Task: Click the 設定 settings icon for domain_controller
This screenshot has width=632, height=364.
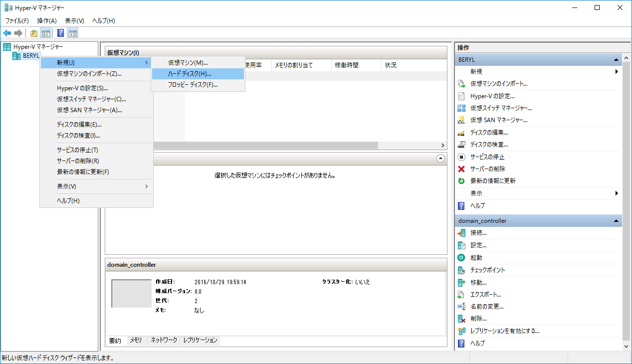Action: (x=461, y=245)
